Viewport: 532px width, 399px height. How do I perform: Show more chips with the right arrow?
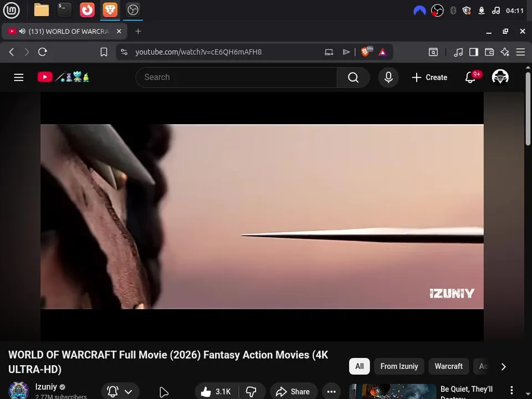(504, 366)
